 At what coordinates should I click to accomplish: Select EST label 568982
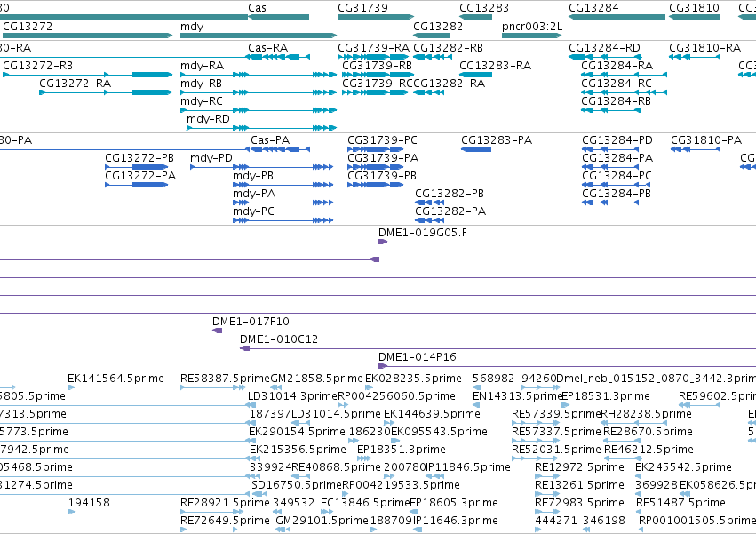point(493,379)
